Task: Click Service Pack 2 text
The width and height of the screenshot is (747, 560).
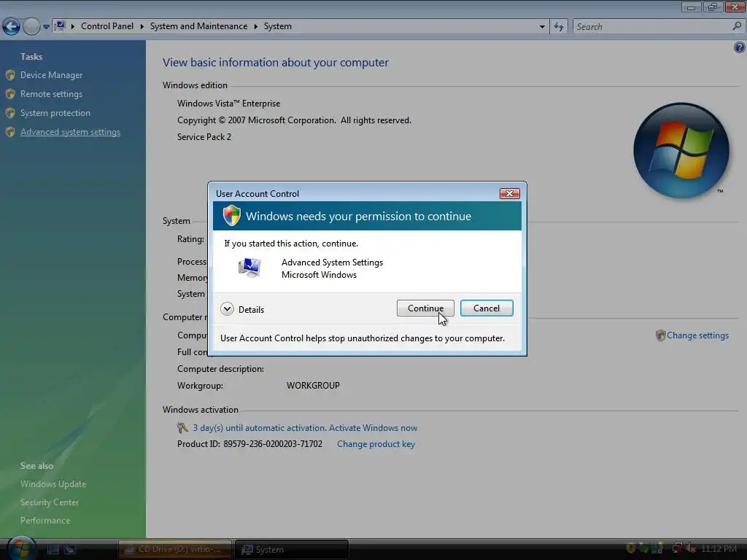Action: click(204, 136)
